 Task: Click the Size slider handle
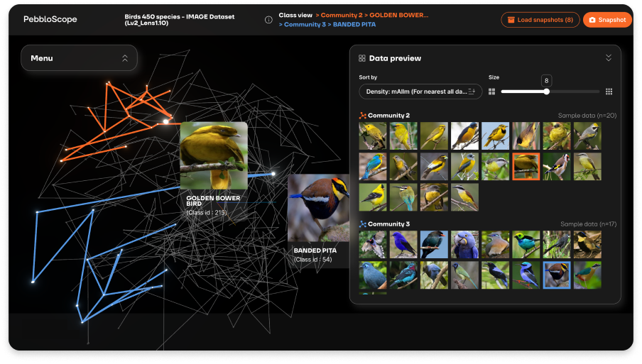(546, 92)
